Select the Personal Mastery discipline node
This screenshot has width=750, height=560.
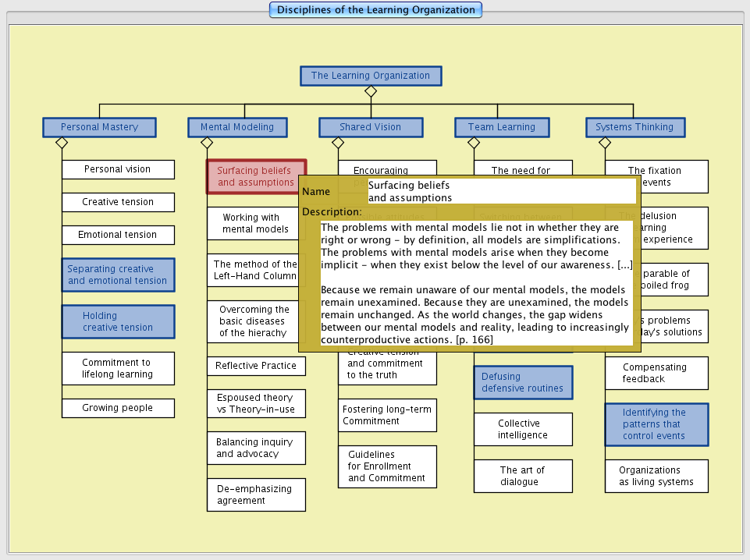(99, 127)
